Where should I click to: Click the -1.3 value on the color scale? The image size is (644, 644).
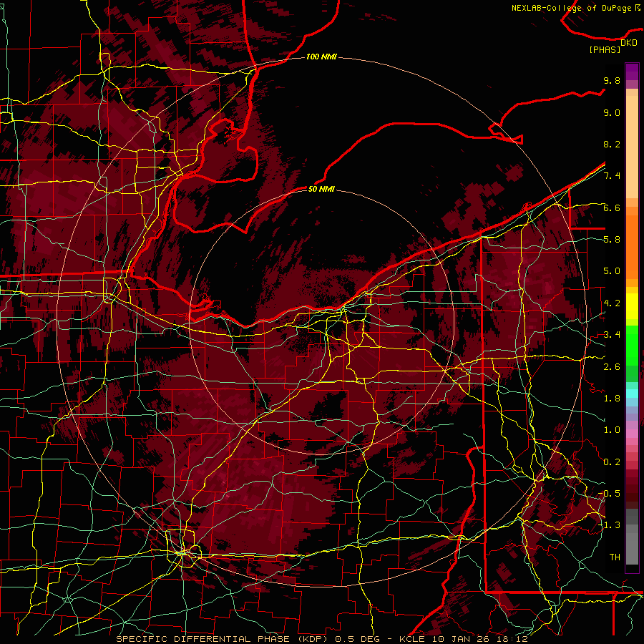(610, 525)
